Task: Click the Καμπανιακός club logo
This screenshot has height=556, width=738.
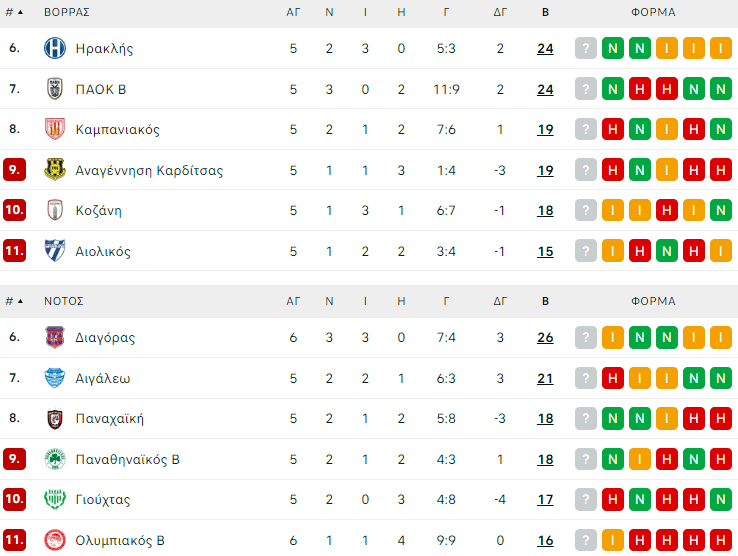Action: pyautogui.click(x=54, y=129)
